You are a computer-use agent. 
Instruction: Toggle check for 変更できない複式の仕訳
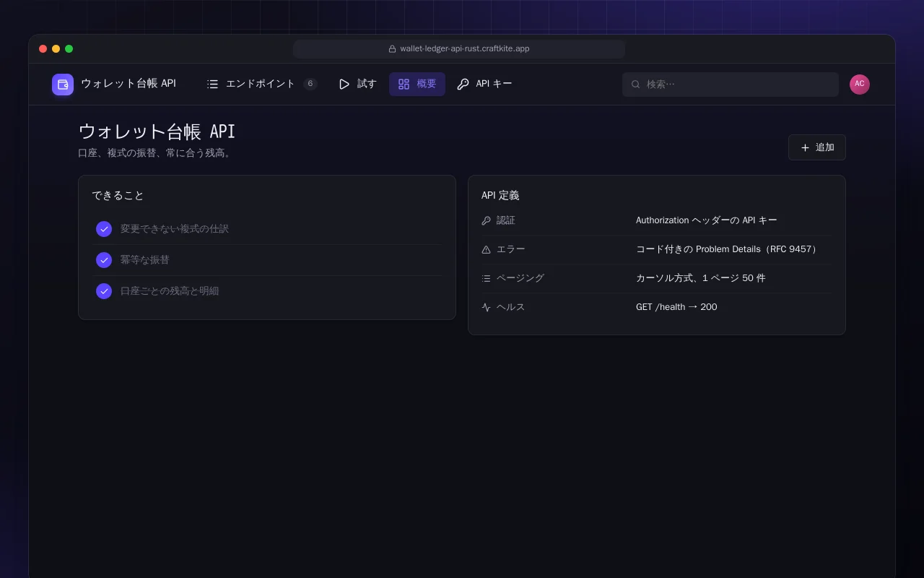104,229
